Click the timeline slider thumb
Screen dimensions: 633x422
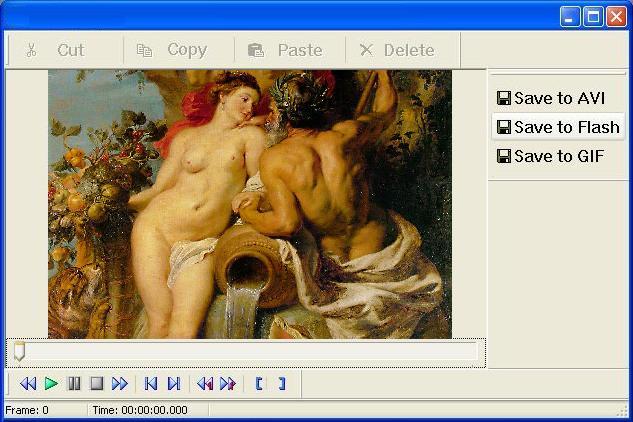coord(19,352)
